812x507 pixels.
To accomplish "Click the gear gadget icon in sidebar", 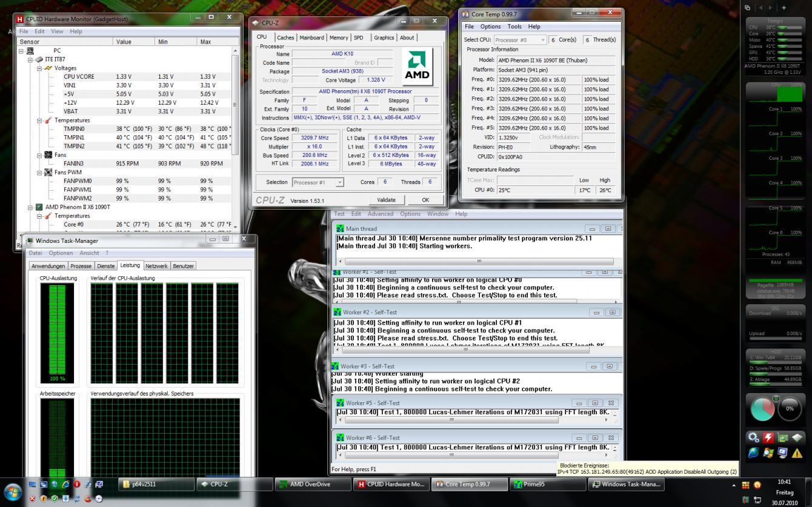I will [753, 438].
